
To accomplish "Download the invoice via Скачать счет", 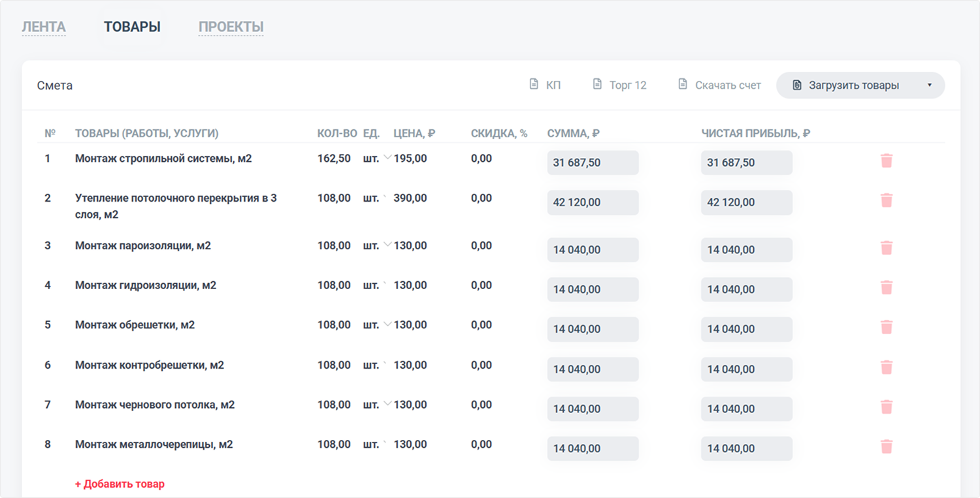I will coord(719,85).
